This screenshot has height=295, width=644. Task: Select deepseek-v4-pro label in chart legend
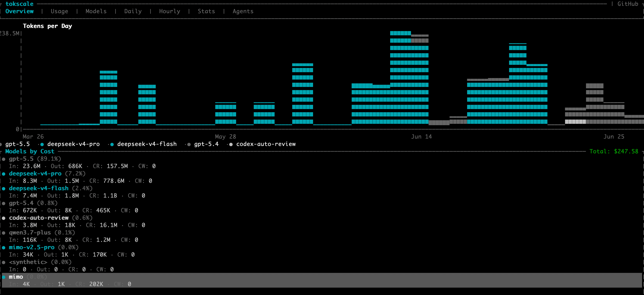73,144
